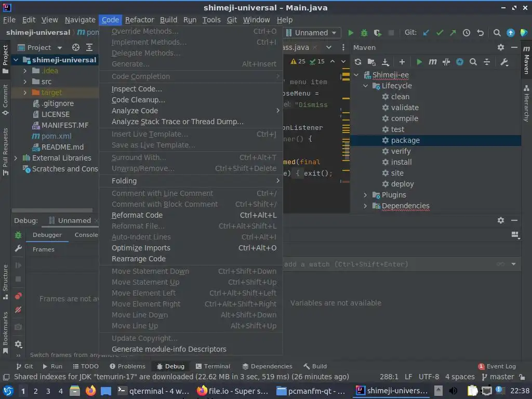Switch to qterminal taskbar window
The width and height of the screenshot is (532, 399).
pos(153,391)
